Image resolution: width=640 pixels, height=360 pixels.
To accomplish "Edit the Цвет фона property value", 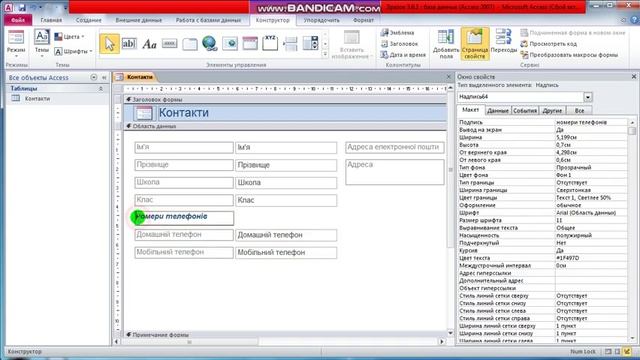I will pos(591,175).
